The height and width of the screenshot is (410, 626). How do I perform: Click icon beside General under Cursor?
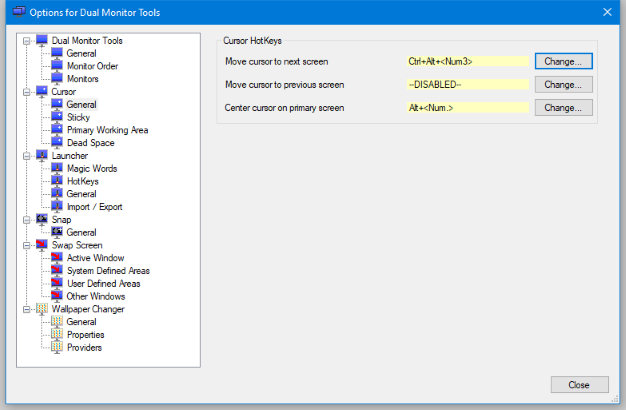click(x=57, y=104)
